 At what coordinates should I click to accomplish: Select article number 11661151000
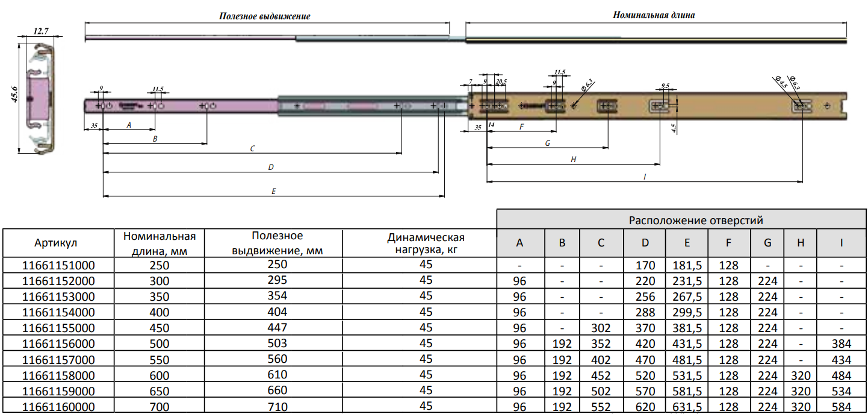[58, 265]
